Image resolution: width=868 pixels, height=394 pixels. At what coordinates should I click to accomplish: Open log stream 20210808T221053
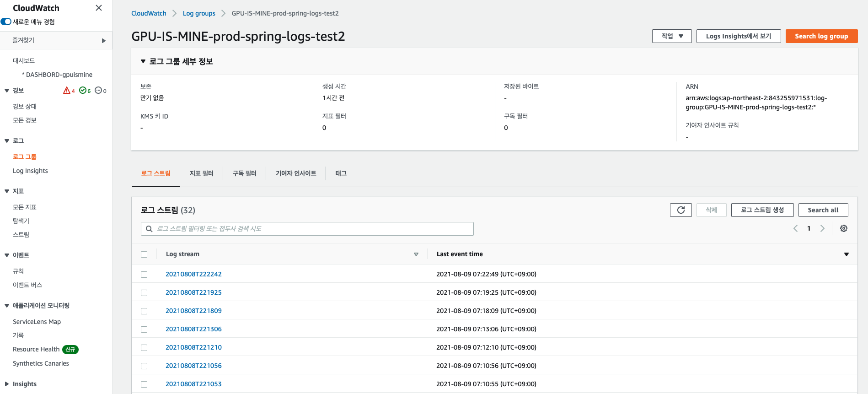(193, 384)
